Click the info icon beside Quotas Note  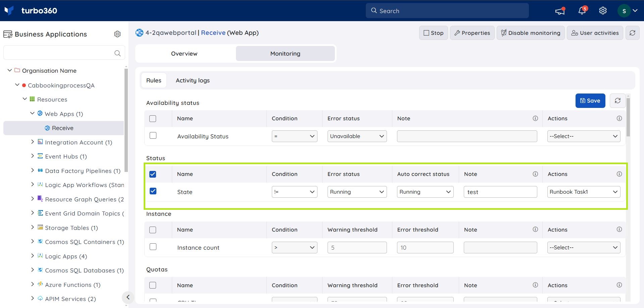(535, 285)
